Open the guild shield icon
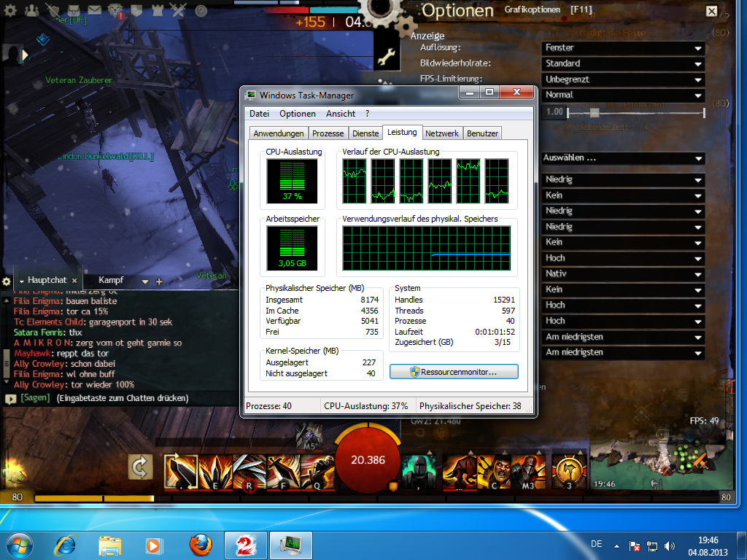 pos(136,10)
